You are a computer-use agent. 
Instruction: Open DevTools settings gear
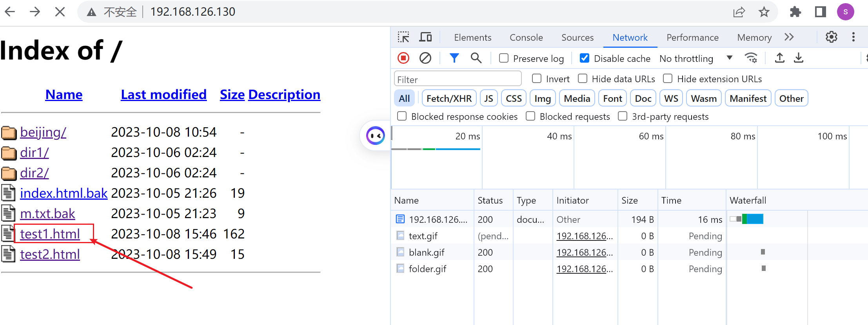click(x=831, y=37)
